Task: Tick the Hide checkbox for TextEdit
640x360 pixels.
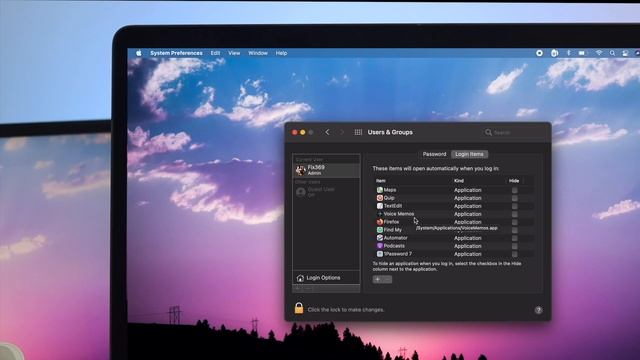Action: [515, 206]
